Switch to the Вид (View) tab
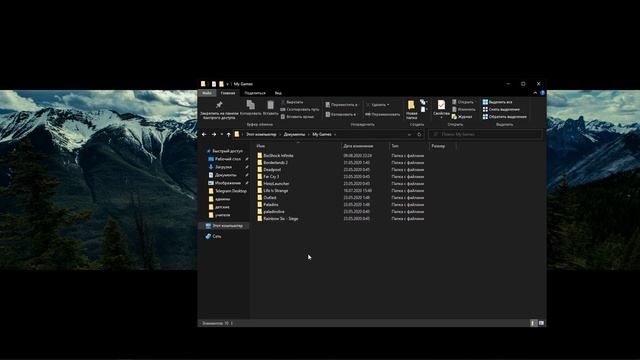 click(278, 93)
